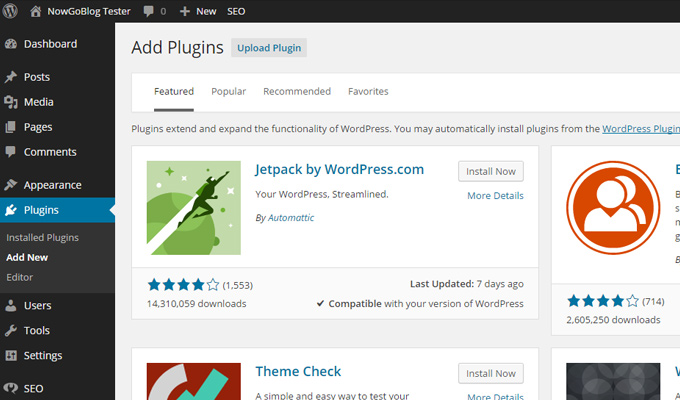Viewport: 680px width, 400px height.
Task: Open the Posts menu
Action: click(37, 77)
